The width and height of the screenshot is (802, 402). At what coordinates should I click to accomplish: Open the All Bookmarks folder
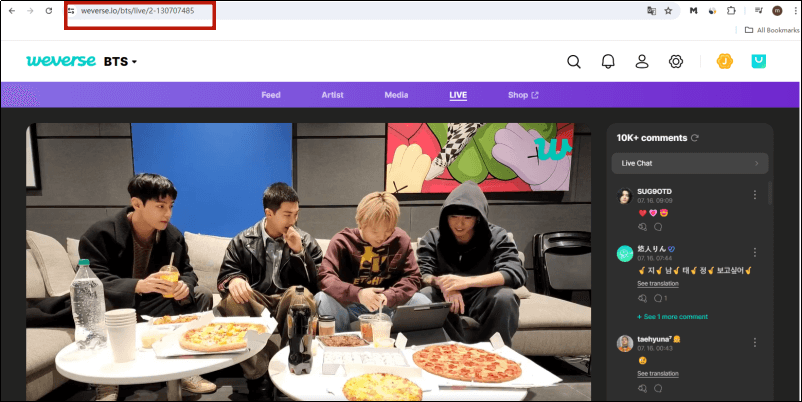coord(772,30)
